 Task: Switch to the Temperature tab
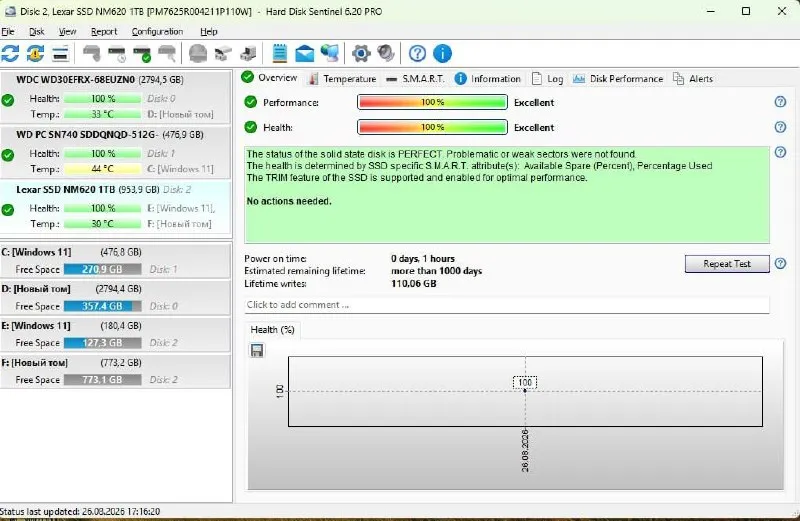(343, 79)
